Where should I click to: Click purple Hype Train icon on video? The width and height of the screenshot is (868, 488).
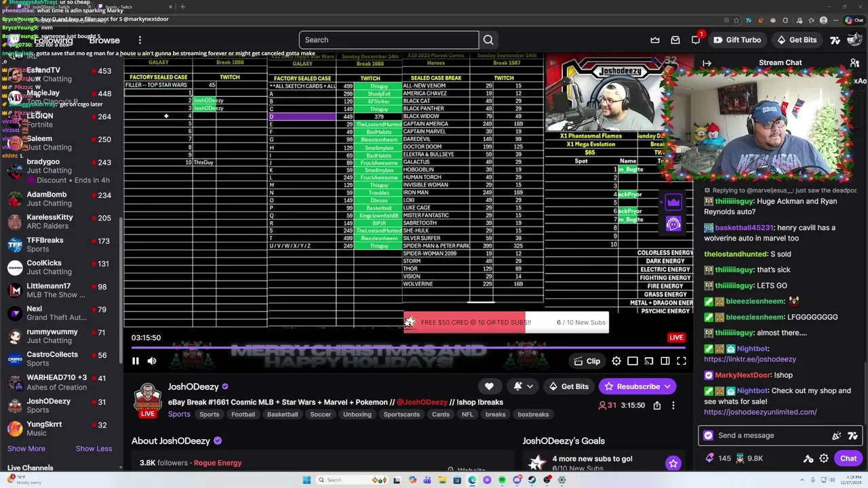tap(673, 201)
